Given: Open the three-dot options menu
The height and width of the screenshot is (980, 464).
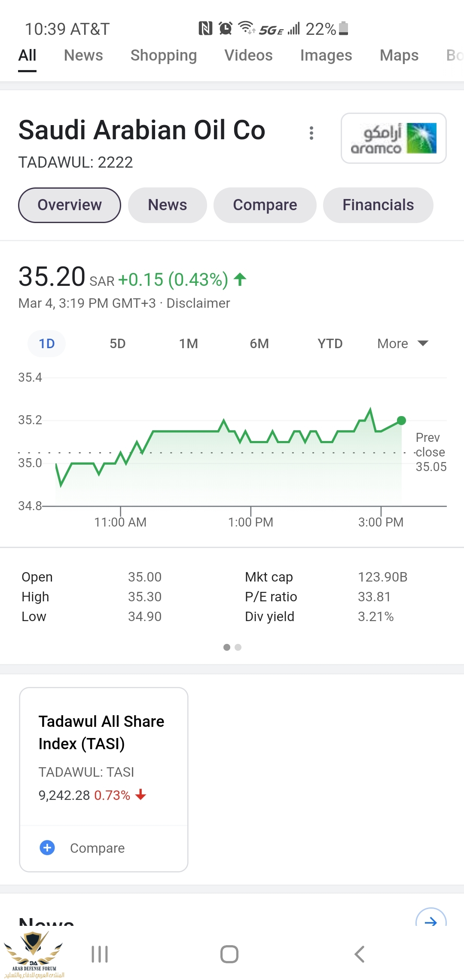Looking at the screenshot, I should (311, 133).
